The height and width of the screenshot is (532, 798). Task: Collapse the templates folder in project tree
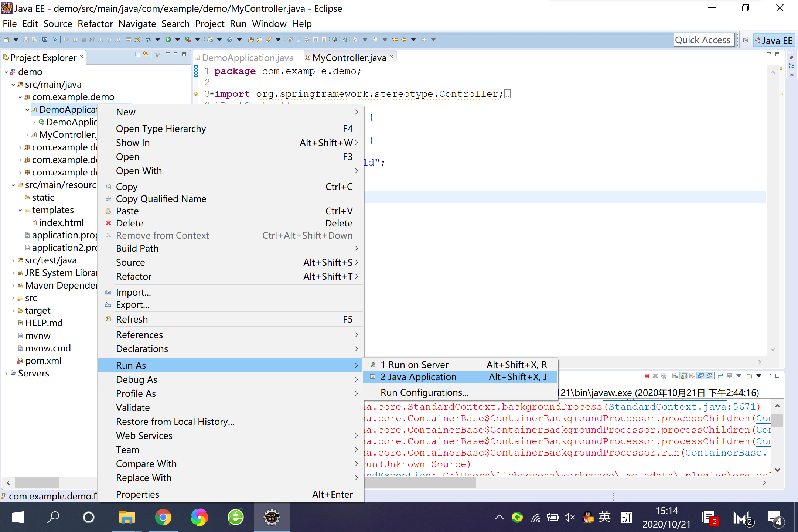coord(20,210)
